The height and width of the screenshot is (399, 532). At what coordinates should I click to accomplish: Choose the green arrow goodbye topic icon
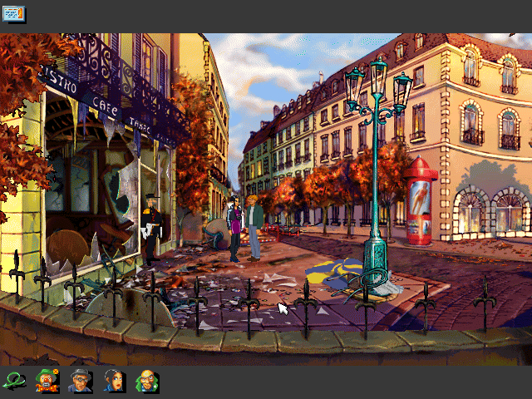[x=13, y=381]
